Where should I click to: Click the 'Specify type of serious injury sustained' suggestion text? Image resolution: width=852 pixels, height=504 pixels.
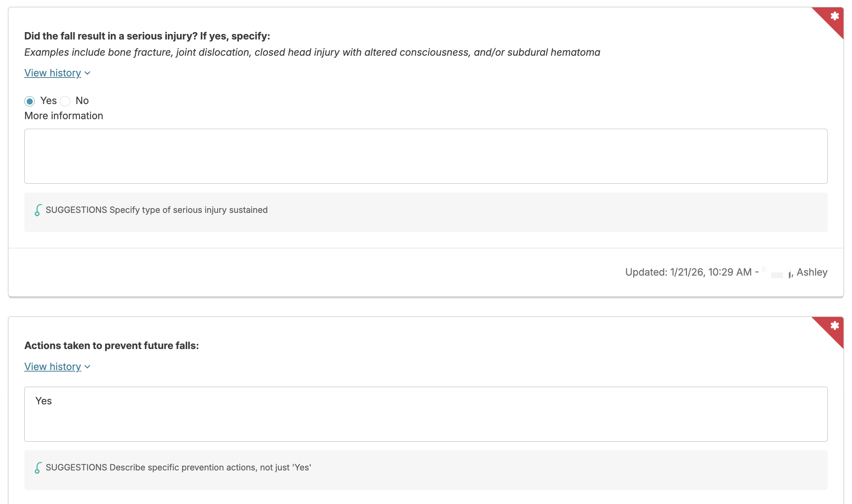[x=188, y=210]
